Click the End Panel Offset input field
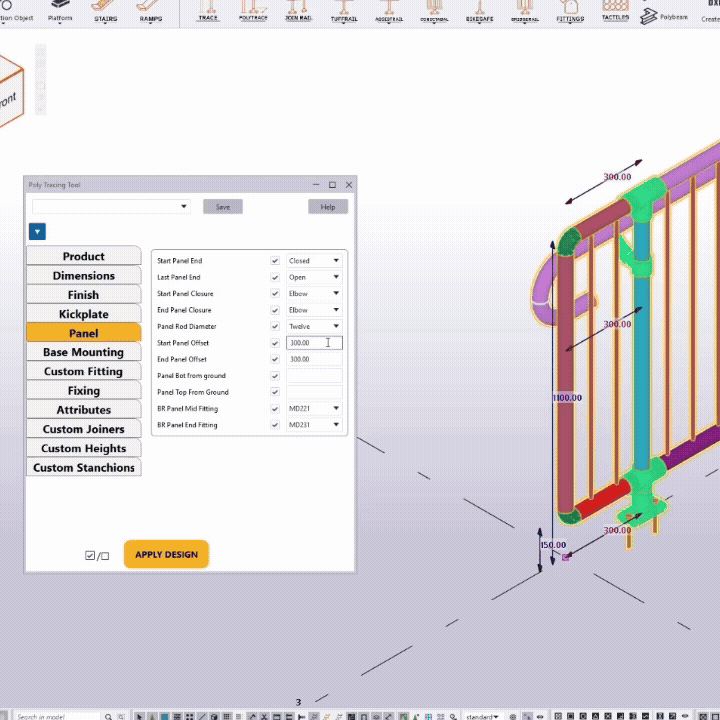This screenshot has width=720, height=720. pos(314,359)
